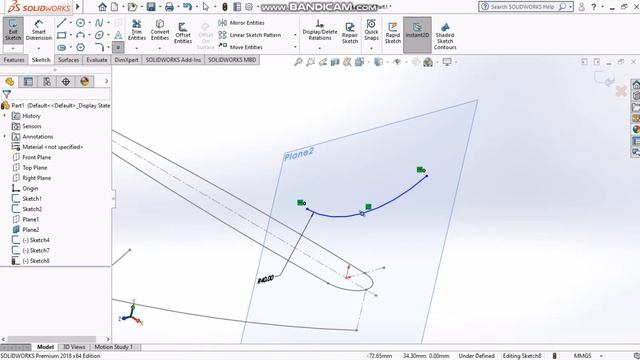Open the Motion Study 1 tab

tap(113, 347)
